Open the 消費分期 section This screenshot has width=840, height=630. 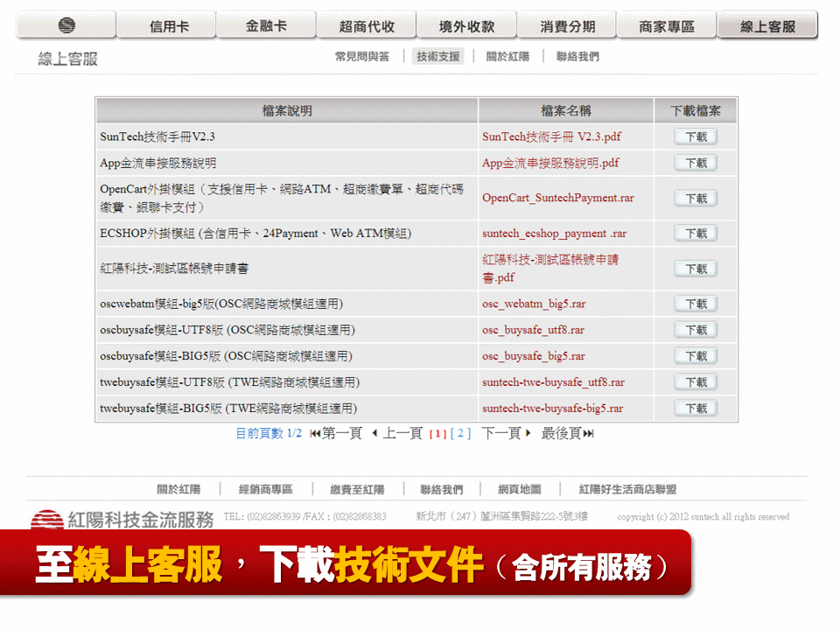tap(567, 24)
